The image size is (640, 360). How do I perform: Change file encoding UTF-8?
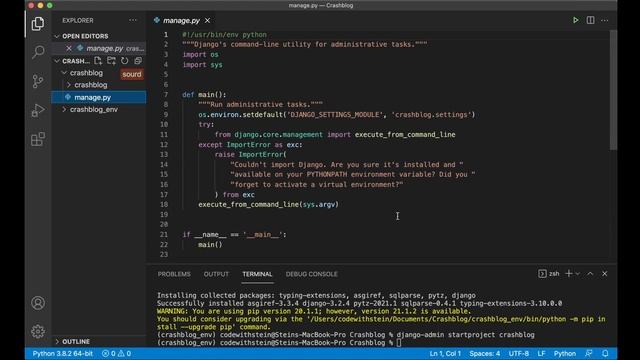point(518,353)
